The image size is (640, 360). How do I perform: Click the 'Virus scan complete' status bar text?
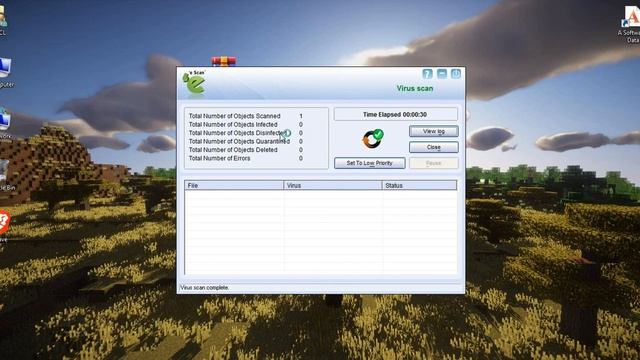tap(204, 288)
